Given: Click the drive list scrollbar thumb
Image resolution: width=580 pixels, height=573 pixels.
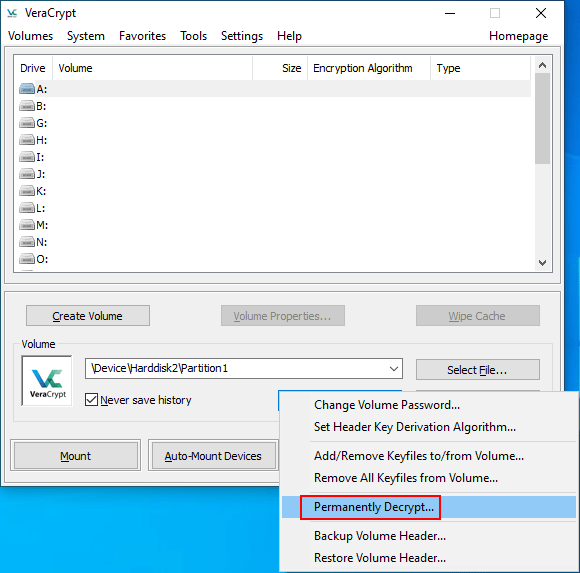Looking at the screenshot, I should point(542,118).
